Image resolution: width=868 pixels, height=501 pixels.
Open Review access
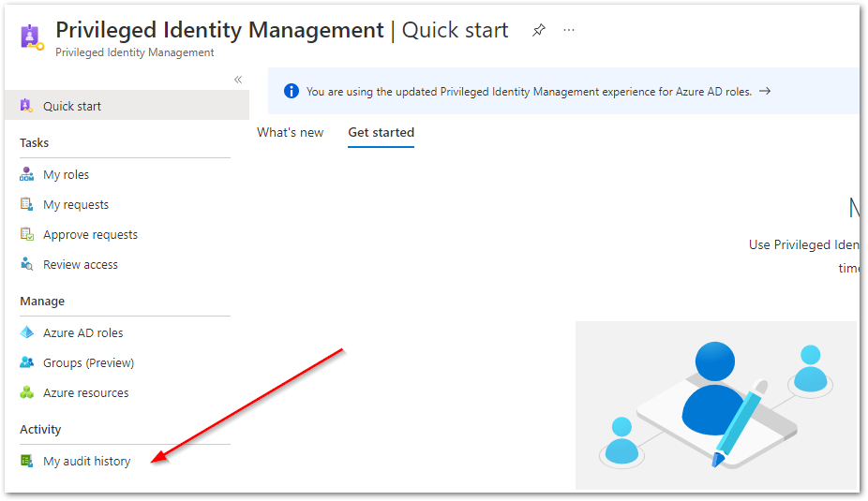click(x=81, y=264)
